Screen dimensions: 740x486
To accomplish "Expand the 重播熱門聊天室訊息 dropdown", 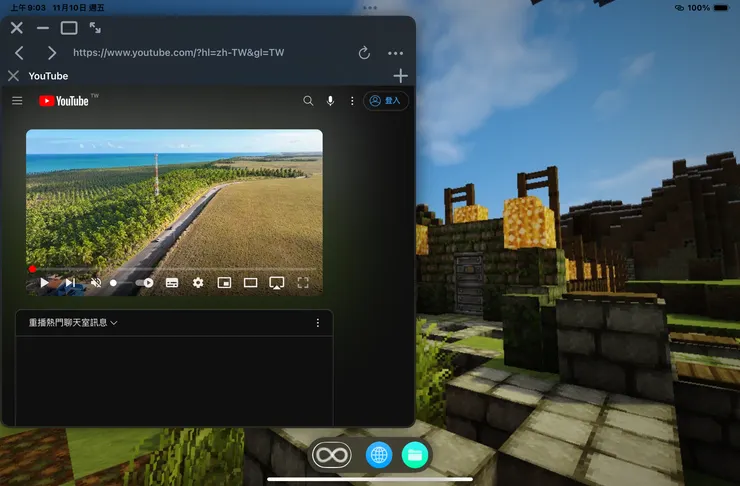I will 73,323.
